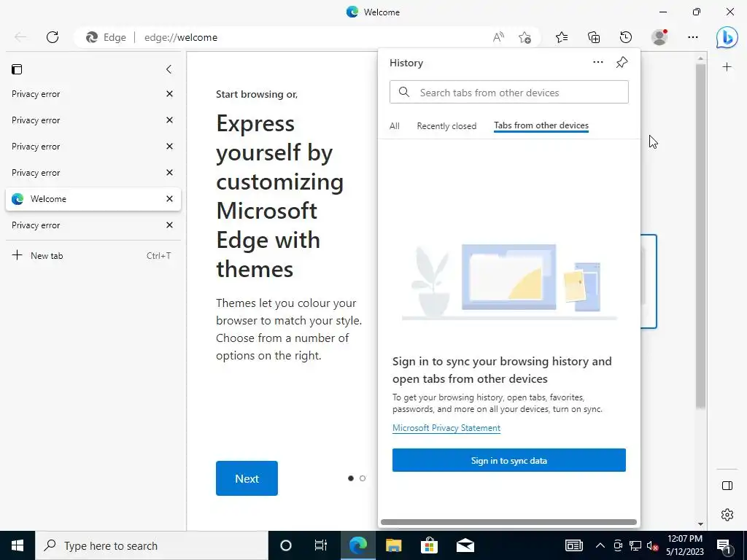Image resolution: width=747 pixels, height=560 pixels.
Task: Click the network icon in the tray
Action: pyautogui.click(x=635, y=545)
